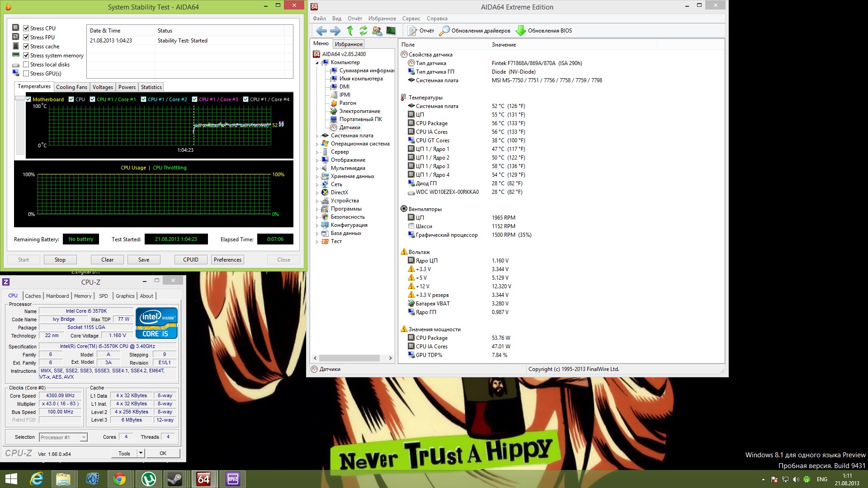868x488 pixels.
Task: Click the Back arrow in AIDA64 toolbar
Action: tap(321, 31)
